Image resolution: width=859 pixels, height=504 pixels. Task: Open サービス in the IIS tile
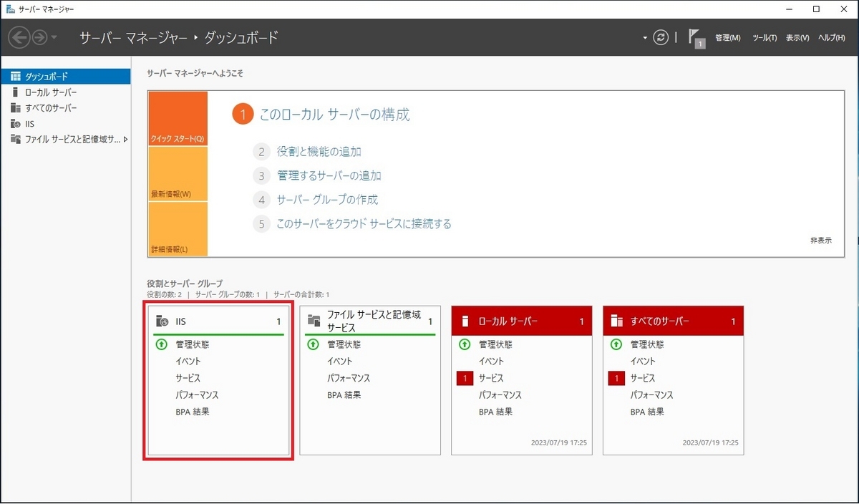pos(188,378)
